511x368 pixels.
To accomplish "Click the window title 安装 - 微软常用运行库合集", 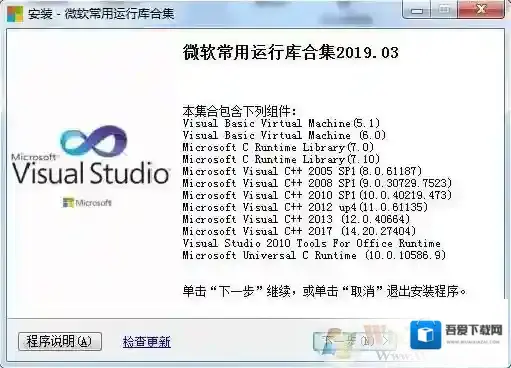I will pos(101,14).
